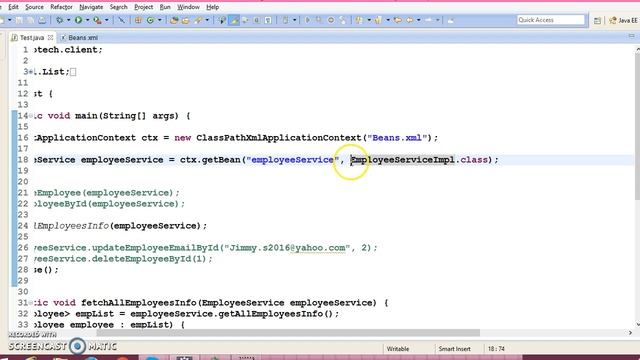Viewport: 640px width, 360px height.
Task: Click the Run Last Tool icon
Action: [x=97, y=20]
